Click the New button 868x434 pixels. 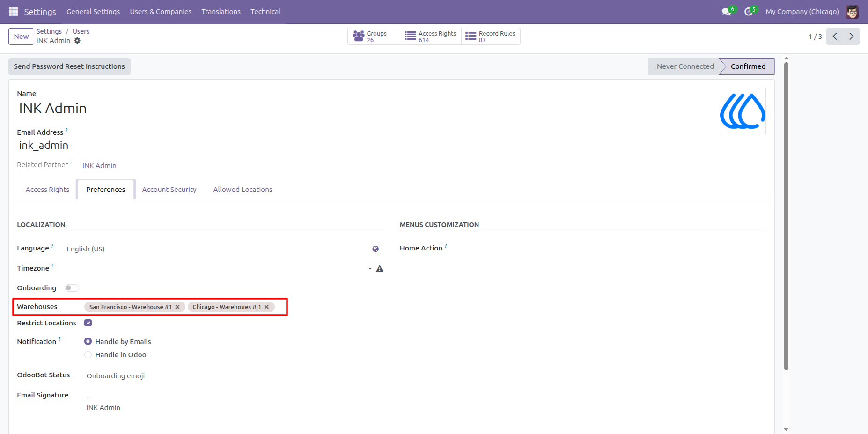point(21,37)
